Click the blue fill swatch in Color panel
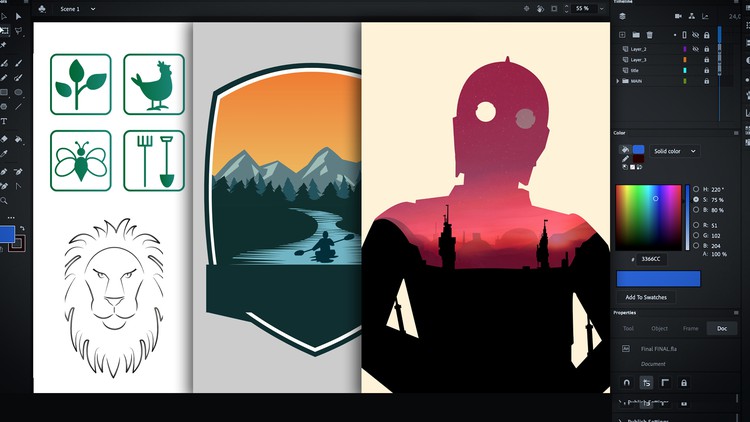 coord(639,150)
